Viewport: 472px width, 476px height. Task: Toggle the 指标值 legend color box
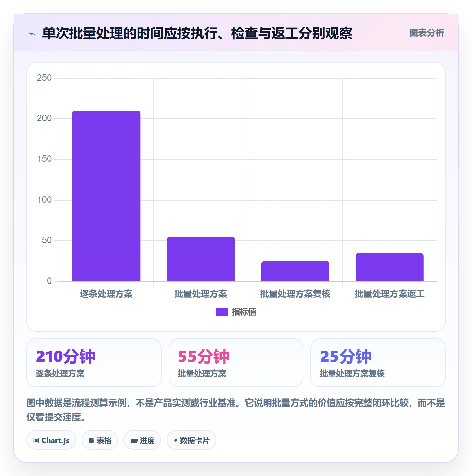[x=222, y=312]
